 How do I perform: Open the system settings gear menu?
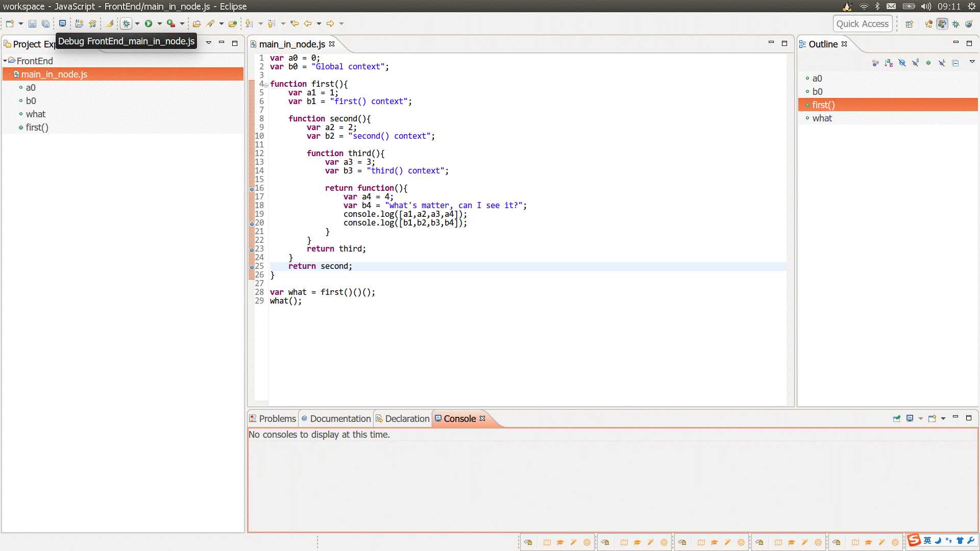coord(972,7)
